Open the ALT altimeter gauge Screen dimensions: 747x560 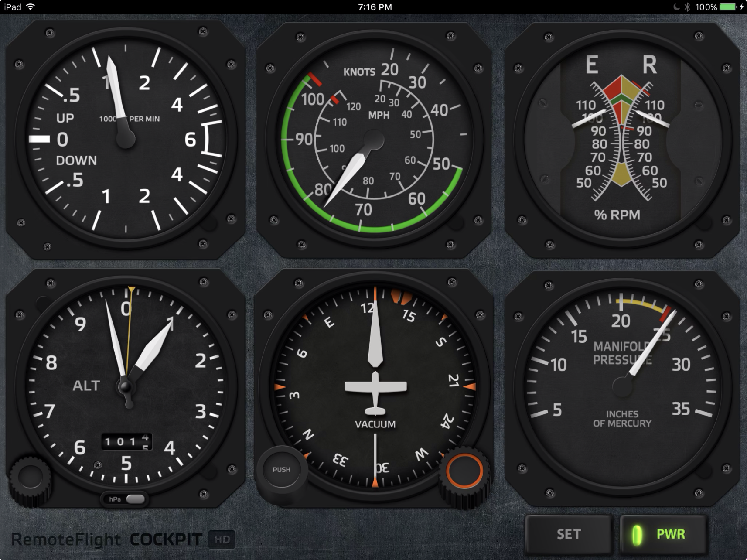click(126, 387)
